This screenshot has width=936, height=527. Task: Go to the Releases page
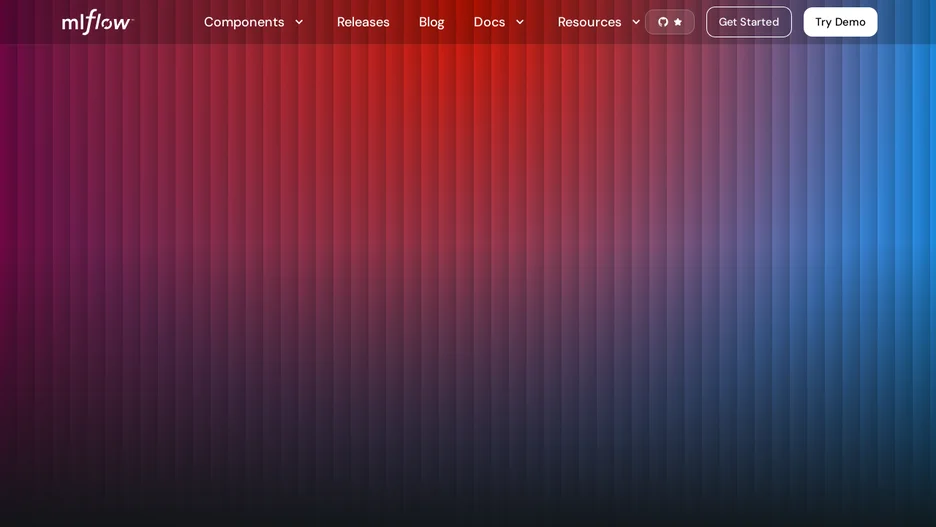coord(363,22)
